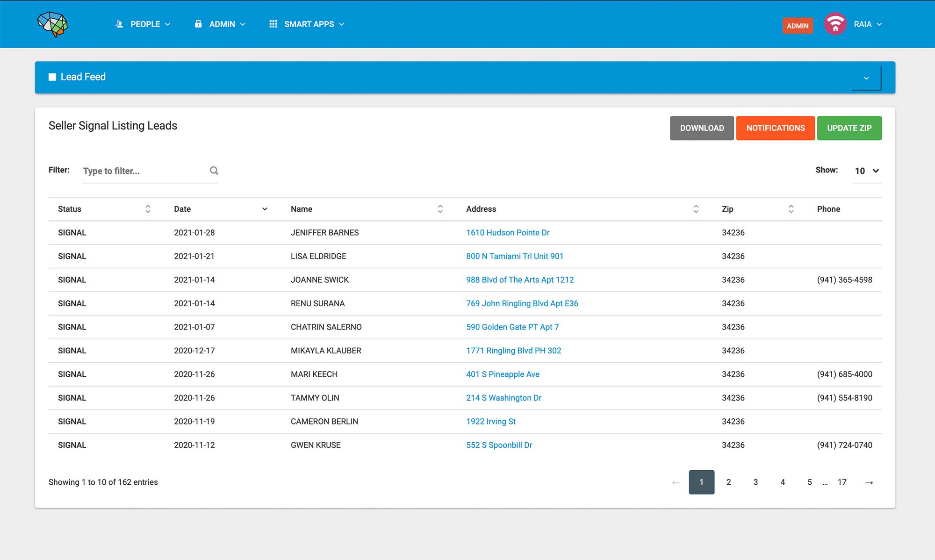Screen dimensions: 935x560
Task: Sort table by Name column arrows
Action: tap(440, 209)
